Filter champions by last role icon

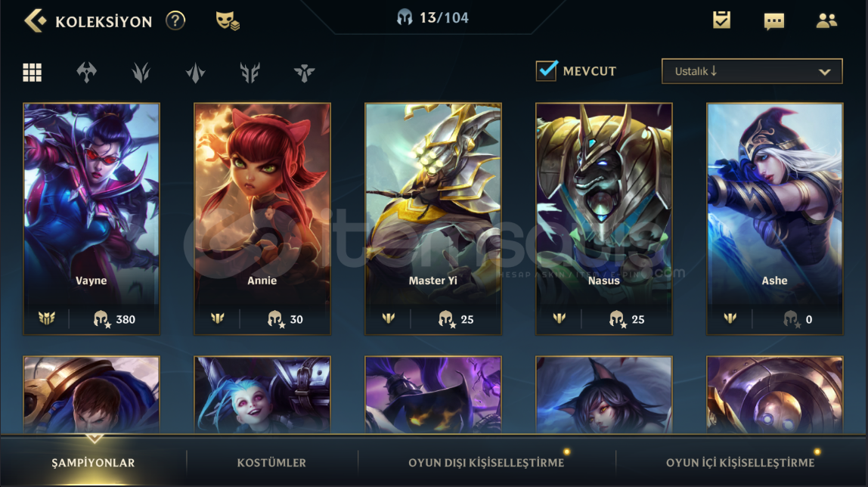304,72
